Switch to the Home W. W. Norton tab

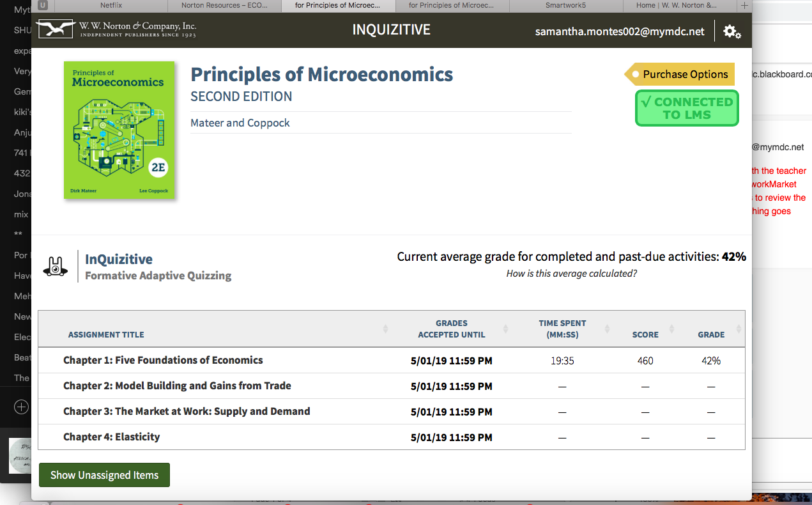tap(680, 5)
